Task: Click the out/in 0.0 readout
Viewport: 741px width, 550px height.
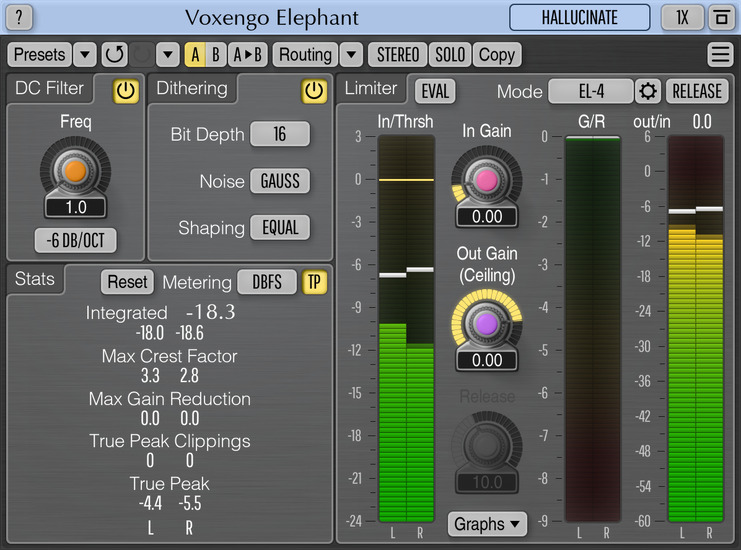Action: tap(702, 122)
